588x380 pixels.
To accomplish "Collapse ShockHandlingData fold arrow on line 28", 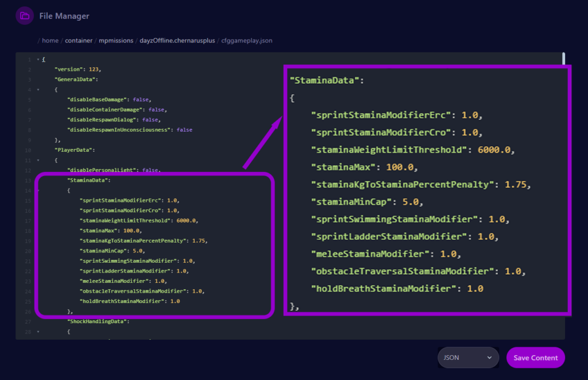I will 38,332.
